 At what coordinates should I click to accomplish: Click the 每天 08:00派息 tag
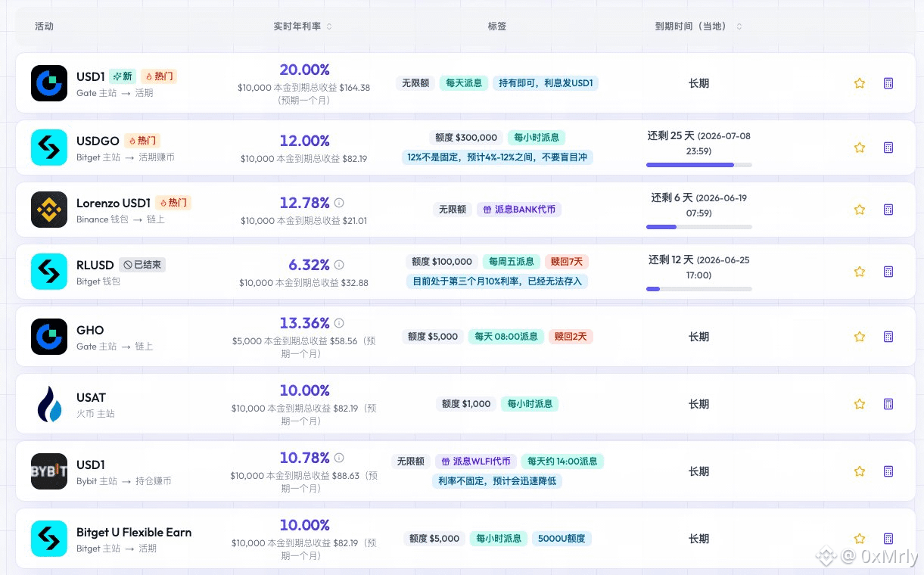click(506, 337)
